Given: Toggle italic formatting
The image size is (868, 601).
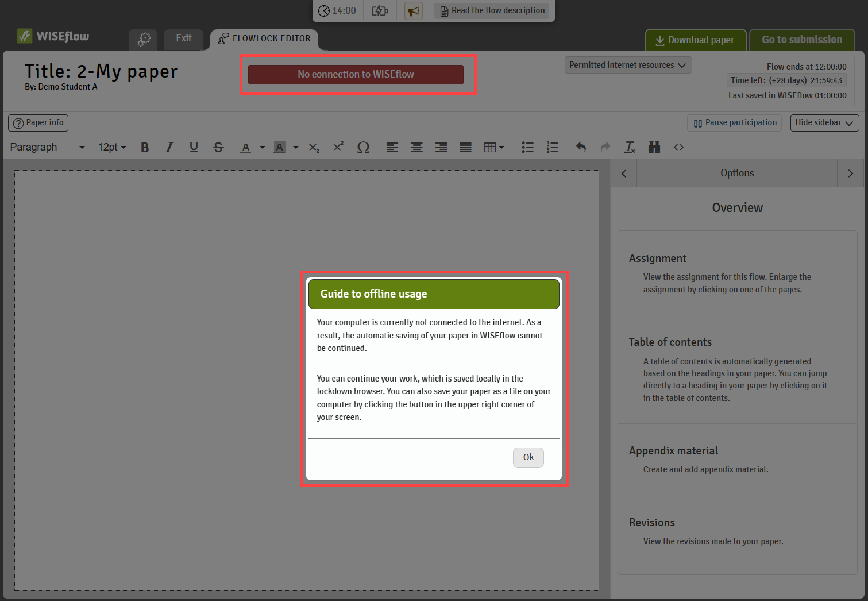Looking at the screenshot, I should tap(169, 148).
